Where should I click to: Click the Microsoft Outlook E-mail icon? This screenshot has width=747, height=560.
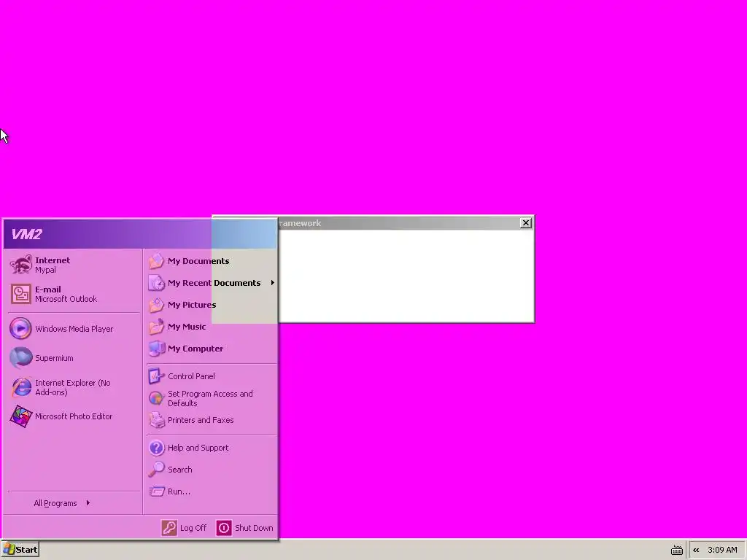21,294
